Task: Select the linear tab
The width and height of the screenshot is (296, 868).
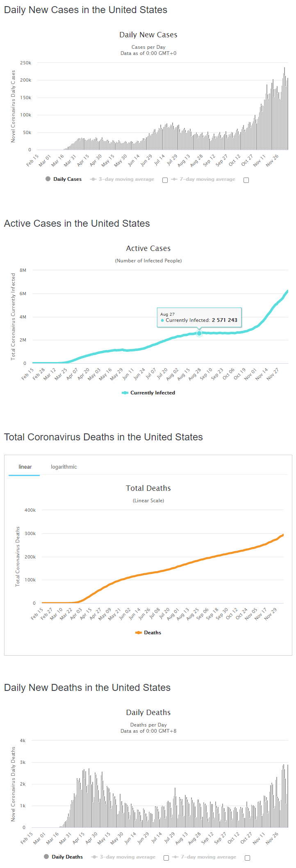Action: 25,467
